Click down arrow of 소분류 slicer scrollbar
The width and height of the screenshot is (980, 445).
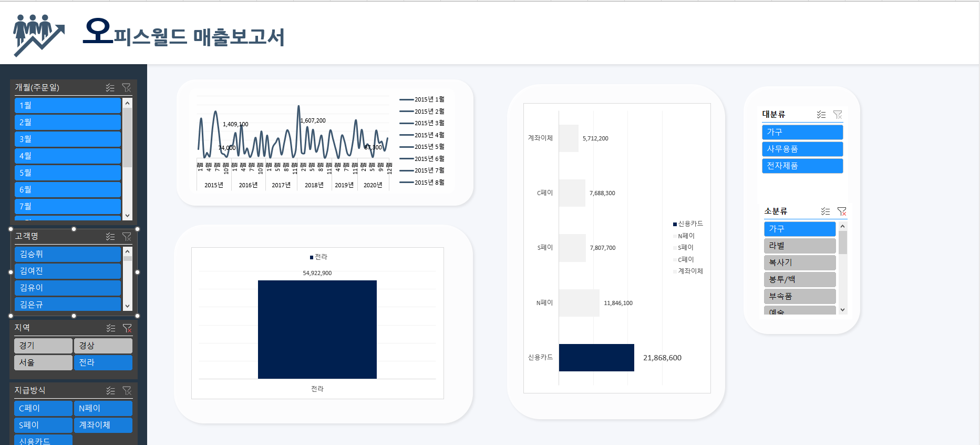click(x=843, y=310)
